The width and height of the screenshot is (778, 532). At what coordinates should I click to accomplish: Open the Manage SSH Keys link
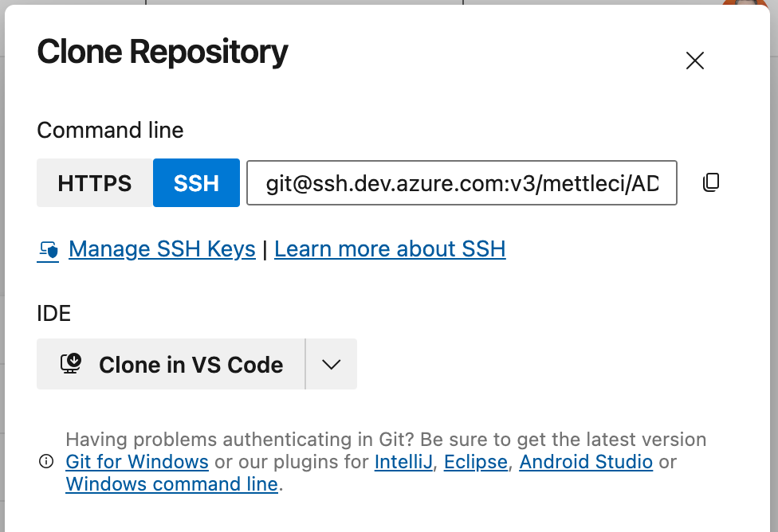pos(162,249)
